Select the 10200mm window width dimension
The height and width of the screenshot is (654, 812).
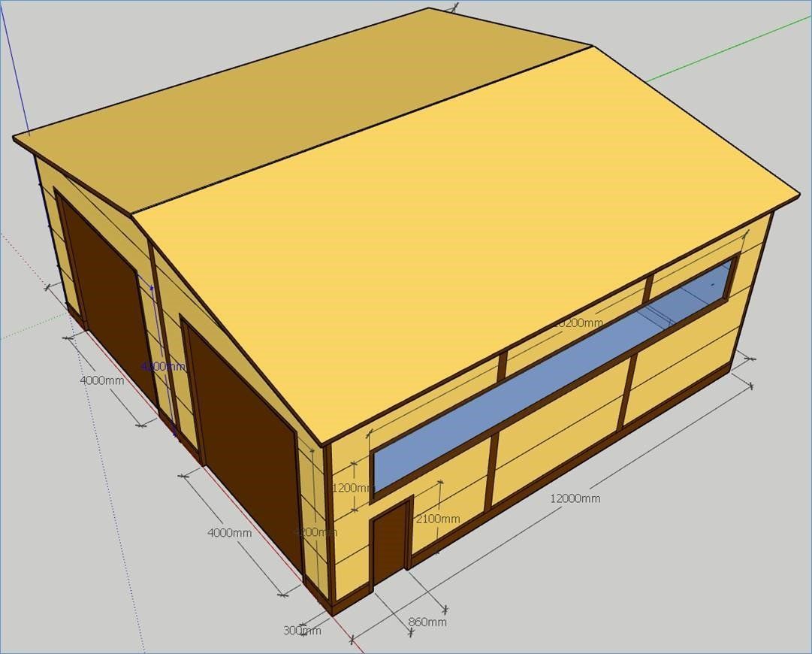pyautogui.click(x=578, y=323)
